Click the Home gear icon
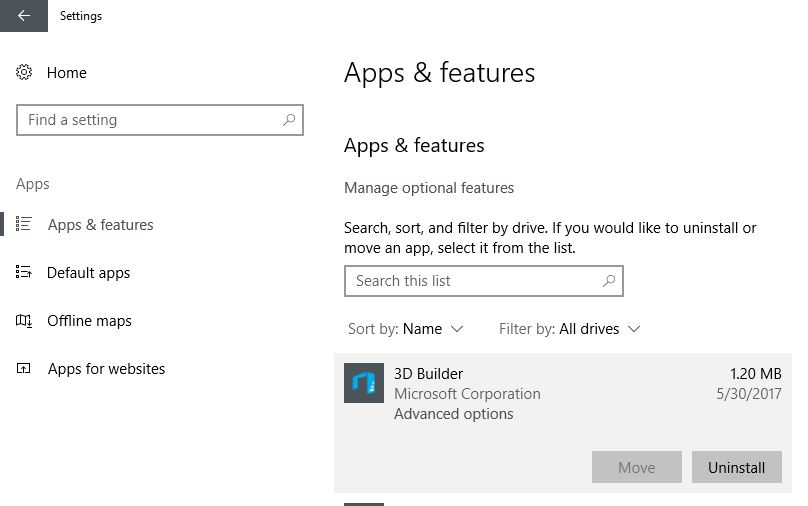Image resolution: width=808 pixels, height=506 pixels. coord(24,72)
